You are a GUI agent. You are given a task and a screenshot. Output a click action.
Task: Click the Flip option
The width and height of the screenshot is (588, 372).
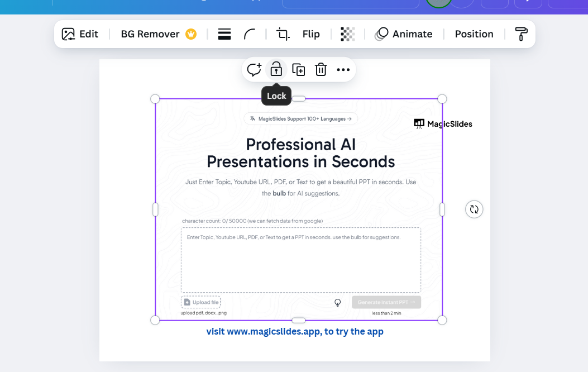pos(311,34)
